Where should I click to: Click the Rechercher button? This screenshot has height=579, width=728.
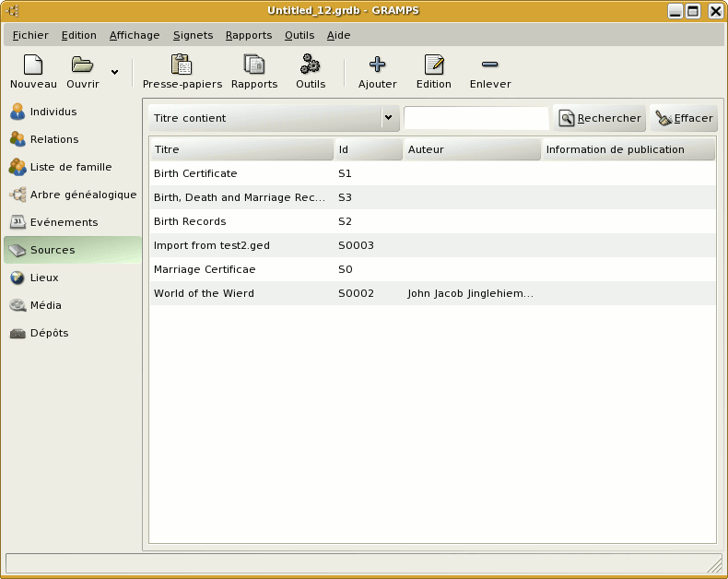[600, 118]
